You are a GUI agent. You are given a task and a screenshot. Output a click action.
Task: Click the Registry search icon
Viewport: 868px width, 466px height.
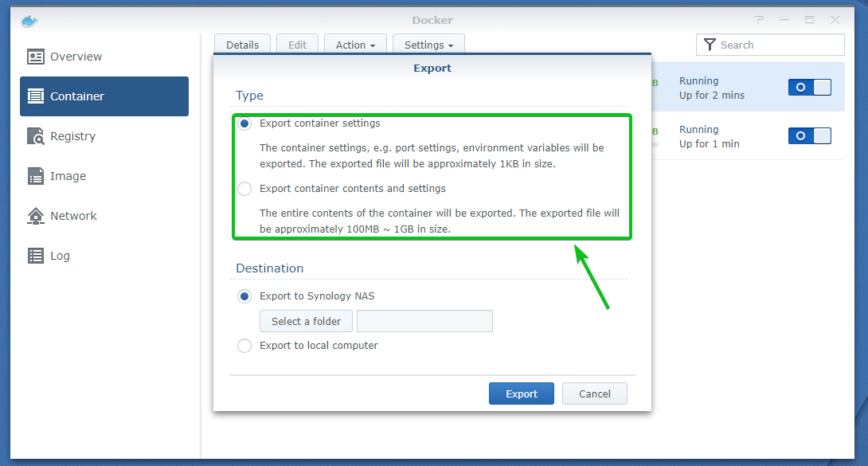(35, 136)
